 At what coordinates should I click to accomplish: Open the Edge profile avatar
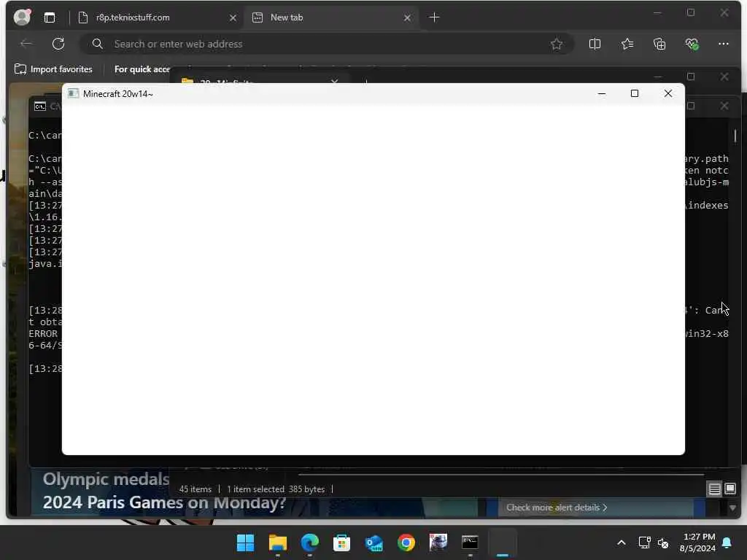[x=22, y=17]
